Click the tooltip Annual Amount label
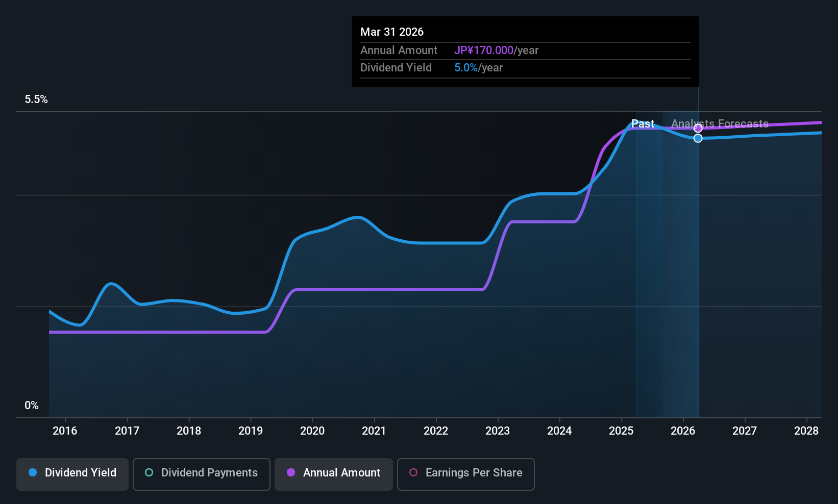This screenshot has height=504, width=838. 399,51
